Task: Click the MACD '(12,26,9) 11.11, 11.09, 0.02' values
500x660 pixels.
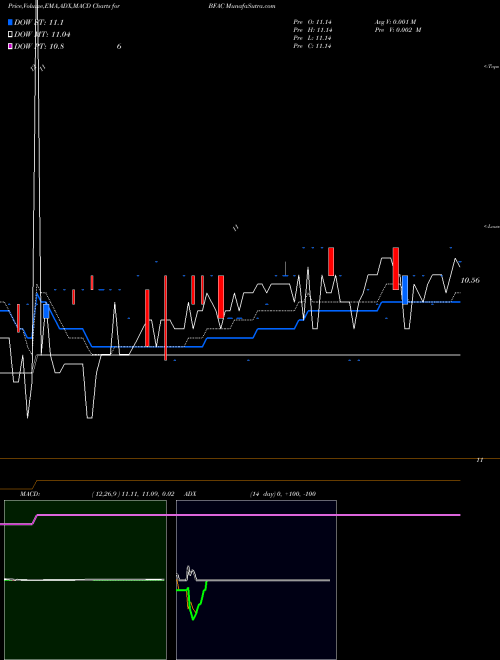Action: tap(133, 494)
